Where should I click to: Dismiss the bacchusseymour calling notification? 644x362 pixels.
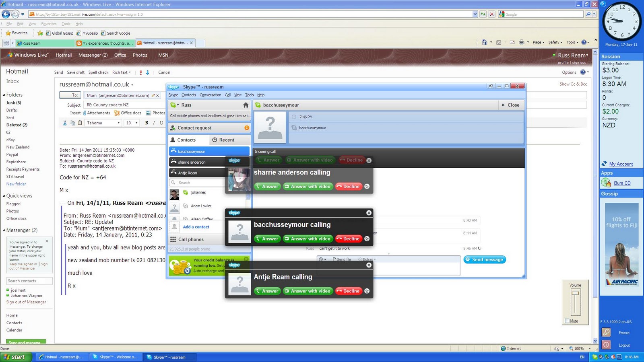[x=369, y=213]
